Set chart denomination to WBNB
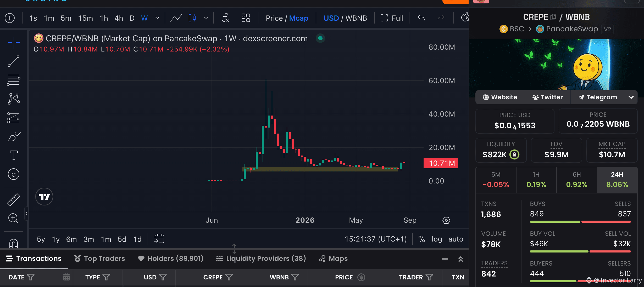This screenshot has width=644, height=287. click(356, 18)
